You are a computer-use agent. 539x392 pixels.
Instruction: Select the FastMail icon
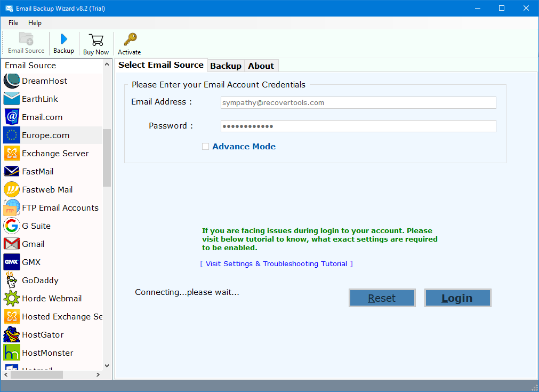[12, 171]
